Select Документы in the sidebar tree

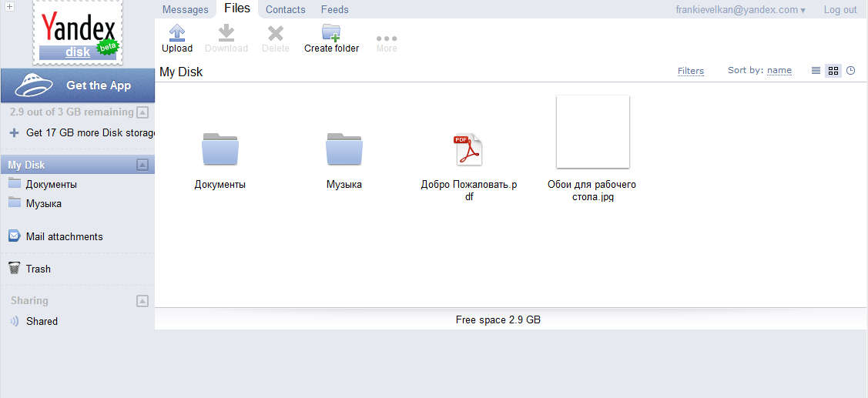52,184
